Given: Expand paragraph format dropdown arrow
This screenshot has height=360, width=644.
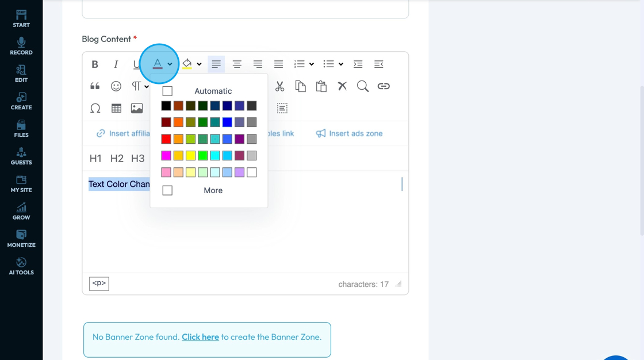Looking at the screenshot, I should 147,86.
